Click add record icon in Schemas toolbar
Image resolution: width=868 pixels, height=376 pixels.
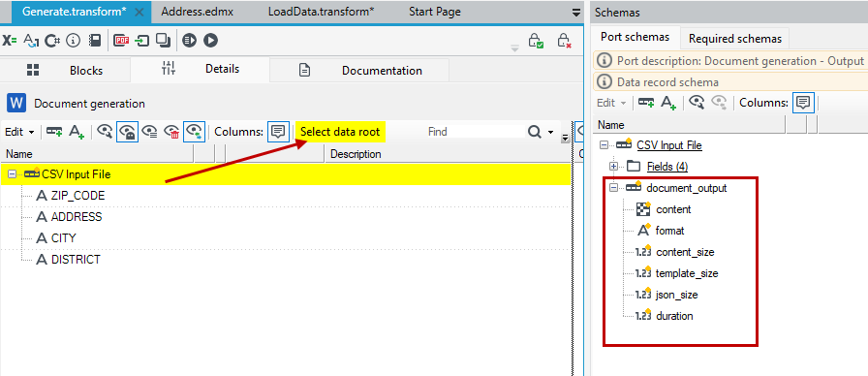[646, 103]
